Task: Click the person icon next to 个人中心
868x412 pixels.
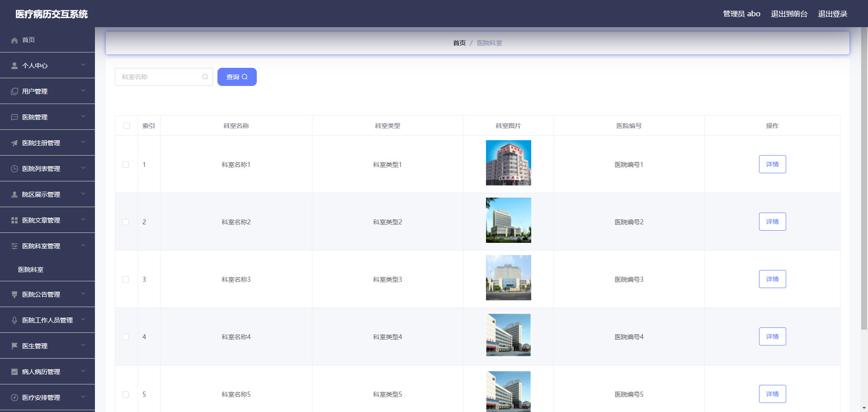Action: (x=14, y=66)
